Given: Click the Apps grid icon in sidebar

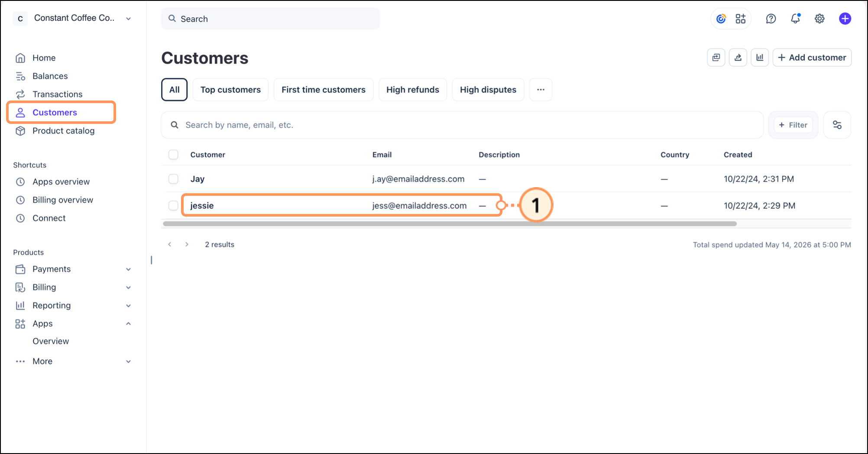Looking at the screenshot, I should tap(20, 324).
